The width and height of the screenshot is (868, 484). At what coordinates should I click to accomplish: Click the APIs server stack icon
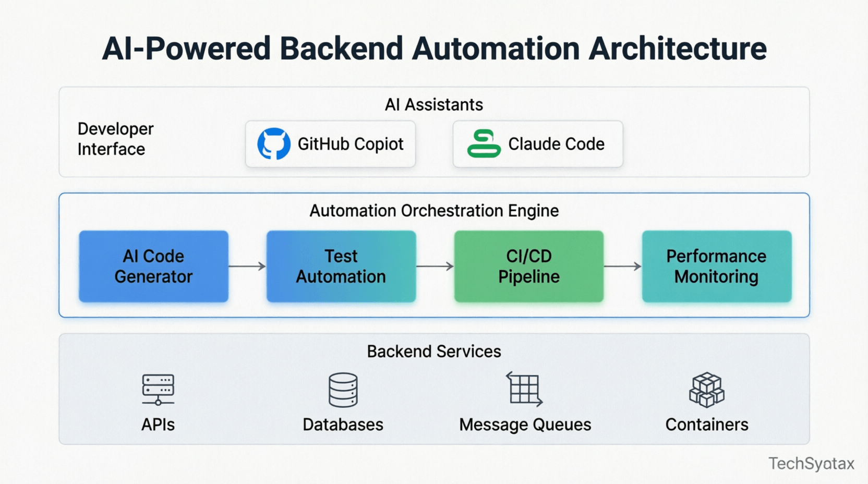[x=157, y=388]
